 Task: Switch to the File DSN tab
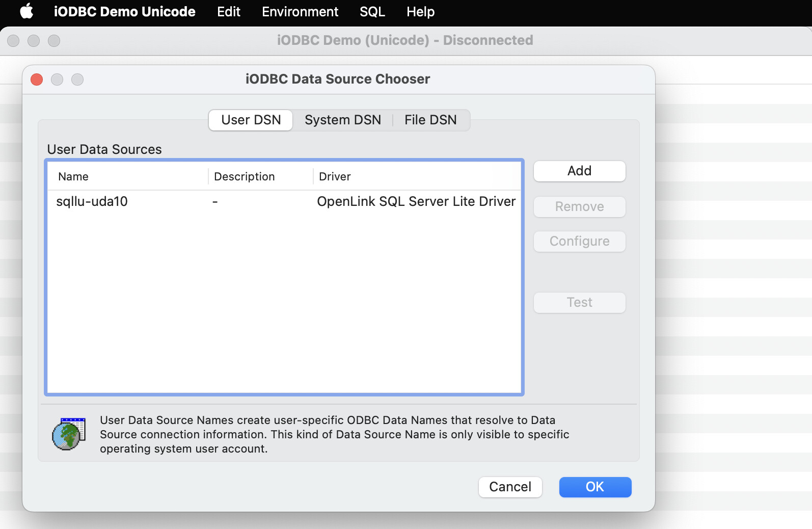click(x=430, y=120)
